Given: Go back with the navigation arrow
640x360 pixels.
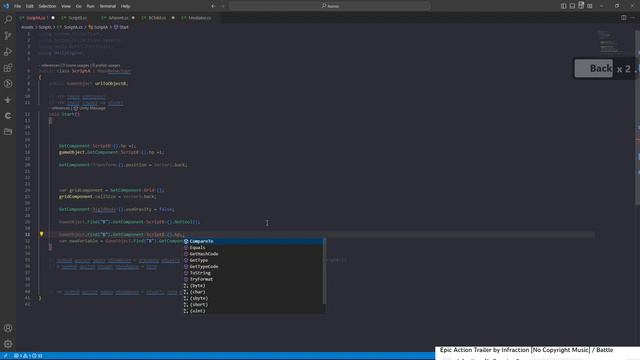Looking at the screenshot, I should (x=213, y=6).
